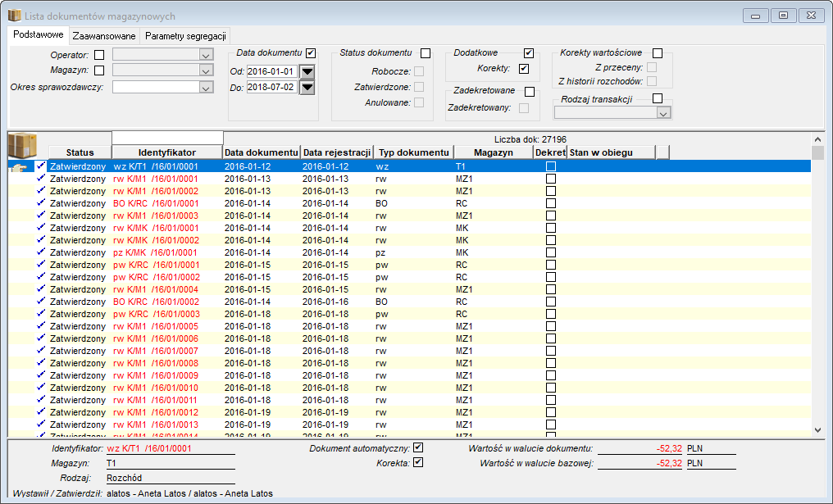Viewport: 833px width, 504px height.
Task: Toggle the Magazyn filter checkbox
Action: click(99, 70)
